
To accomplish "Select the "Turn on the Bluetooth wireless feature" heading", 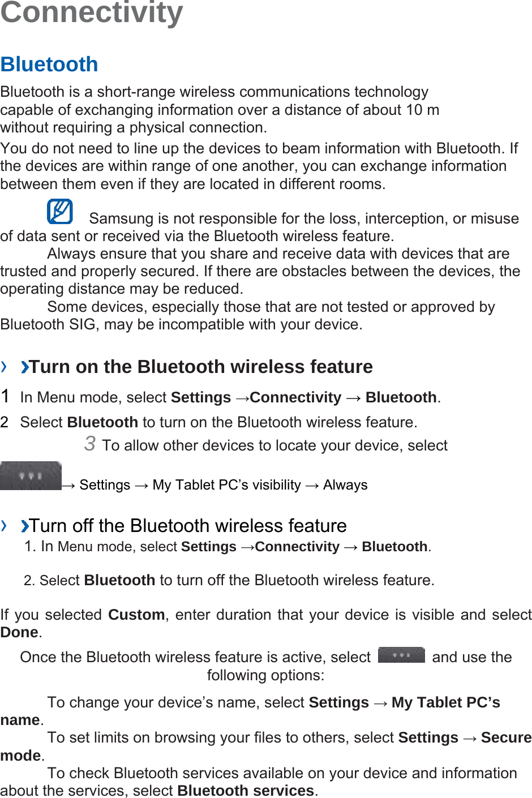I will coord(201,367).
